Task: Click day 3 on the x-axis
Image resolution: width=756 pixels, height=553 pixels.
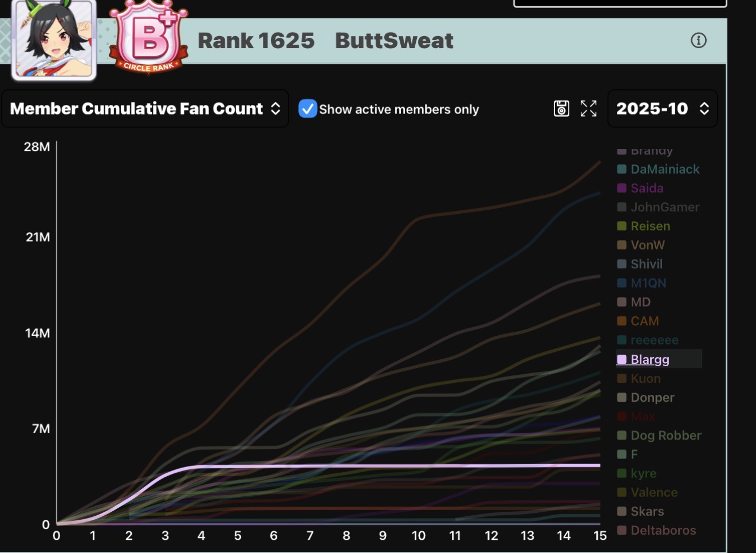Action: pyautogui.click(x=165, y=535)
